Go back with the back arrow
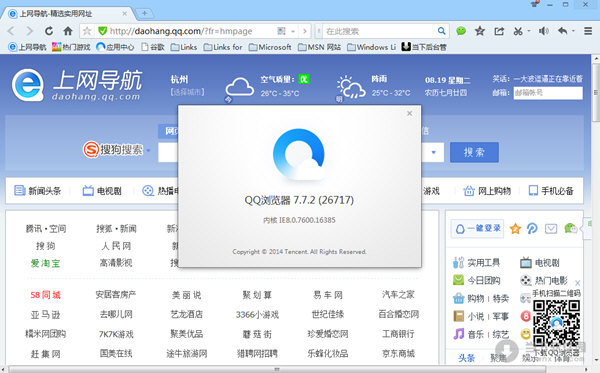600x373 pixels. pyautogui.click(x=11, y=31)
